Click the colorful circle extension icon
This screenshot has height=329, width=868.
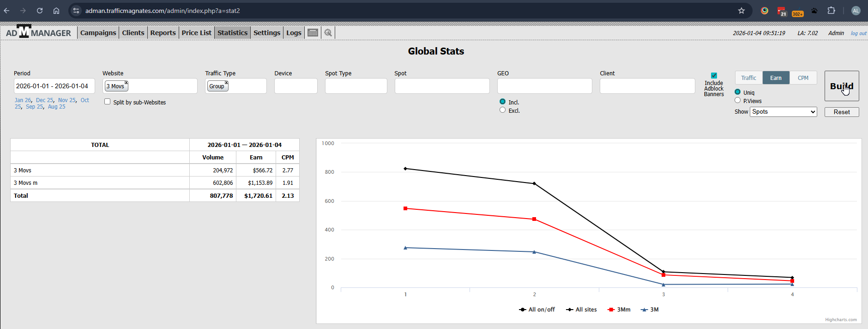point(765,11)
